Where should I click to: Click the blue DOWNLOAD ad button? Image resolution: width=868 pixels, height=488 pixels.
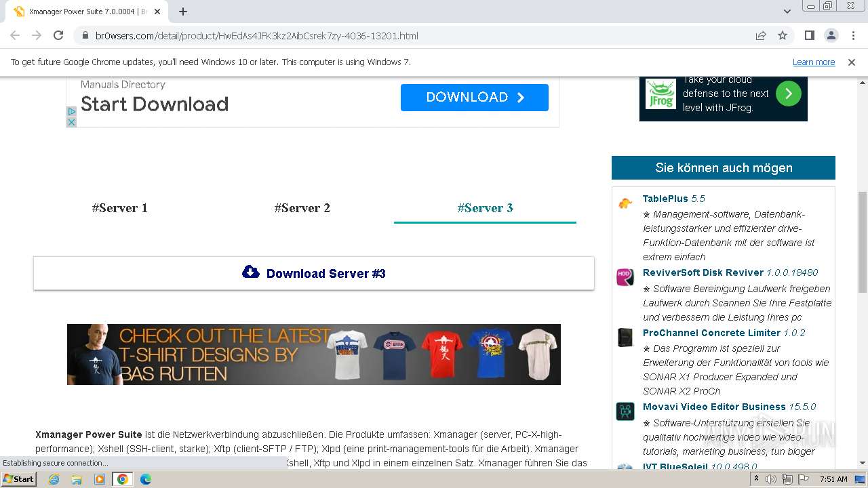(x=475, y=98)
